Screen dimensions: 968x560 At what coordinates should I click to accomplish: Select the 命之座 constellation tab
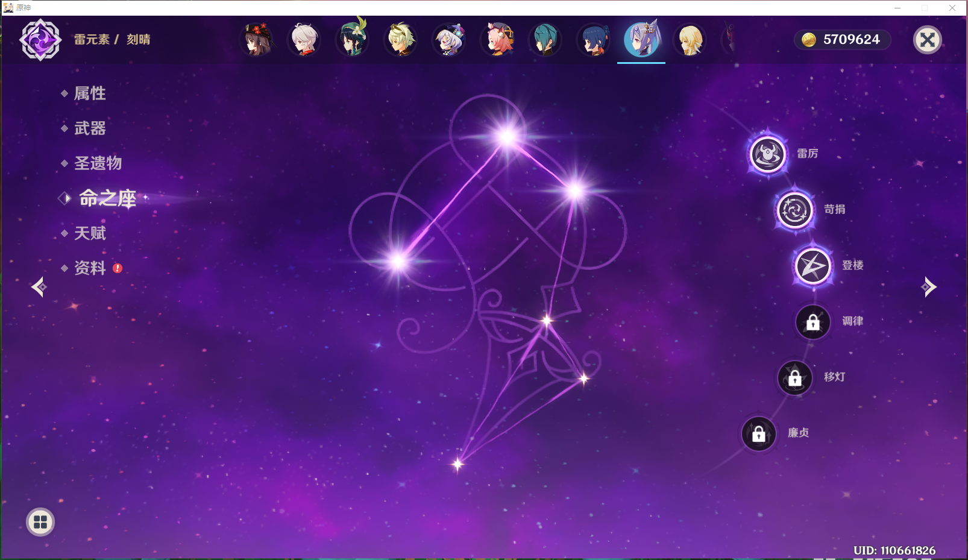[x=107, y=198]
